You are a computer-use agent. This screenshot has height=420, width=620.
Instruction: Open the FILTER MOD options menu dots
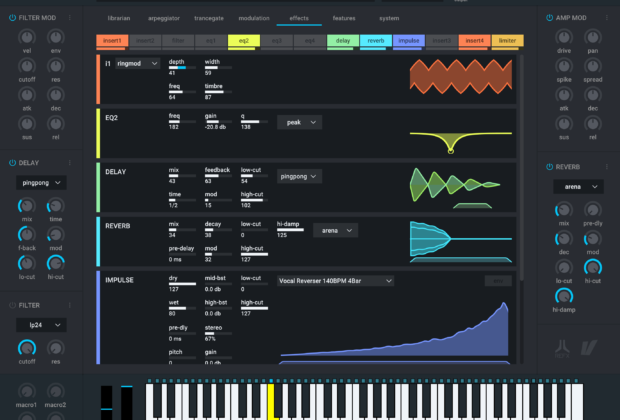pyautogui.click(x=70, y=18)
